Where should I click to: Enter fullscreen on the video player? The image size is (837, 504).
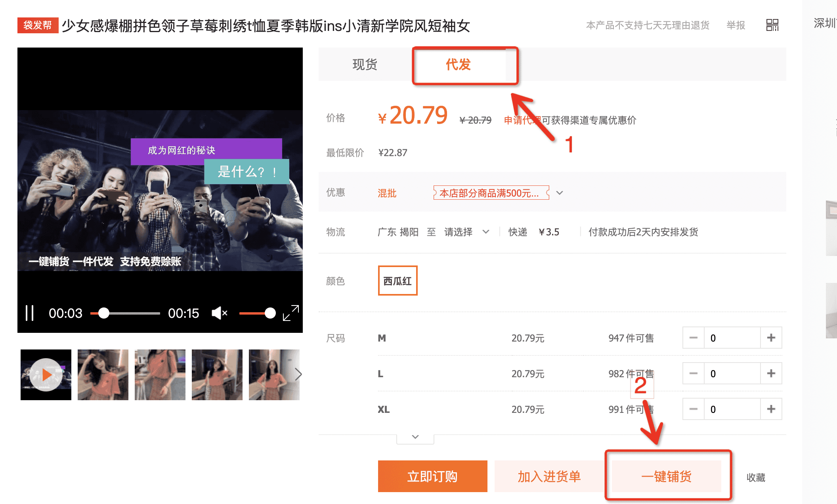(x=290, y=312)
